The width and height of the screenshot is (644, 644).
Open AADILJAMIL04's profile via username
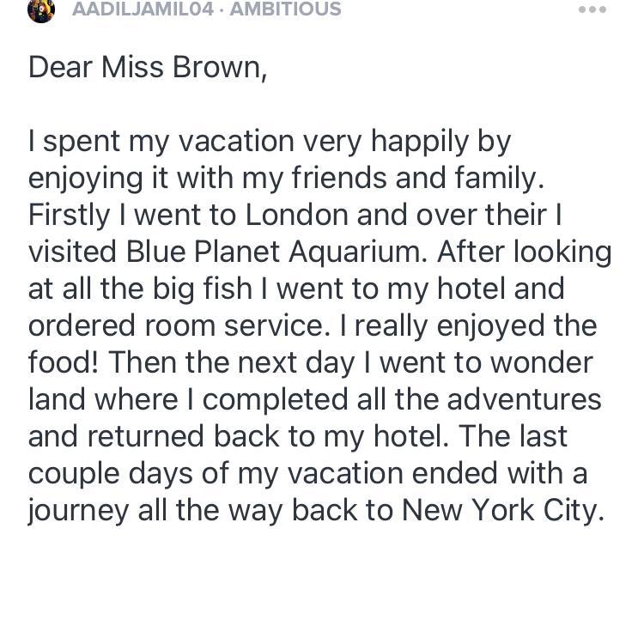[142, 9]
